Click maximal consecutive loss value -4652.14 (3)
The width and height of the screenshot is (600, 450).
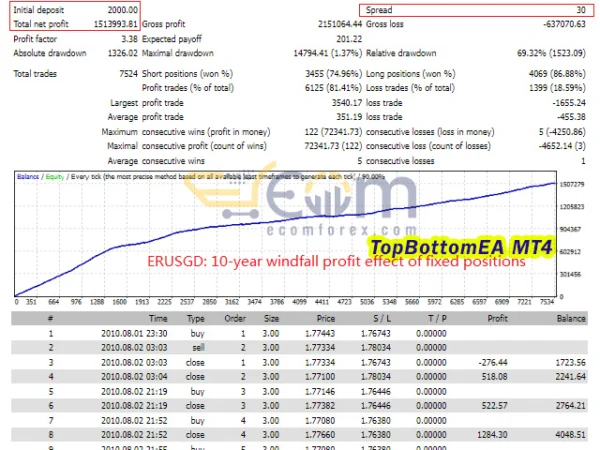point(562,146)
